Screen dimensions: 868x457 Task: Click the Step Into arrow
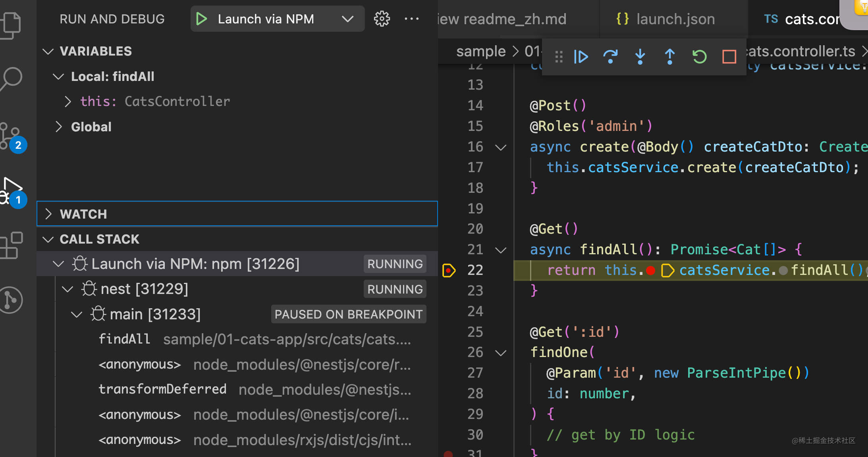[640, 57]
